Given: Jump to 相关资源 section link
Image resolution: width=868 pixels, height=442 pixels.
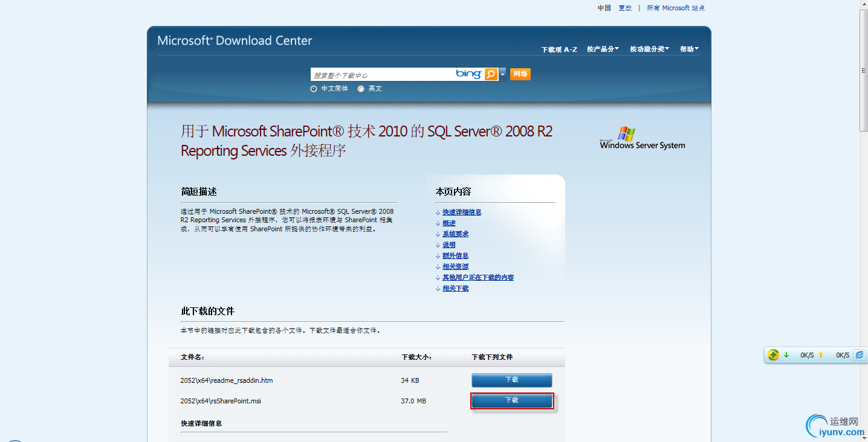Looking at the screenshot, I should click(455, 267).
